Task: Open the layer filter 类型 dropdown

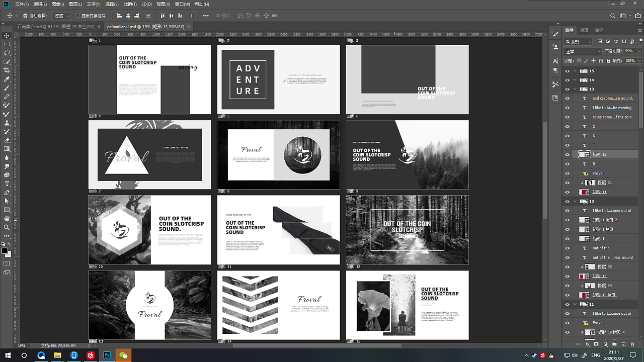Action: 578,42
